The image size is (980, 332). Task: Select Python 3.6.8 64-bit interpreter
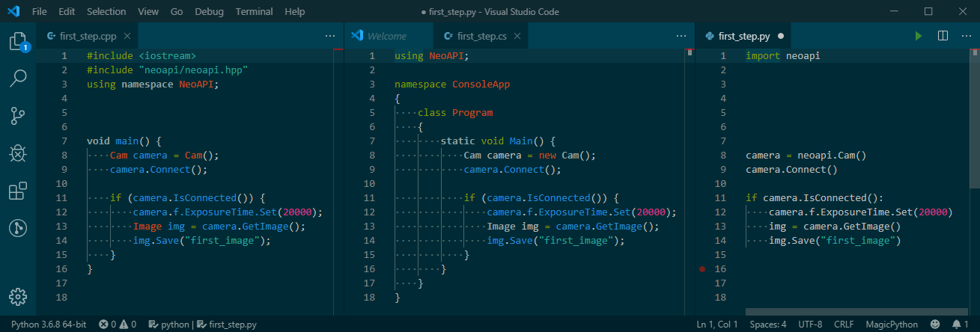coord(49,325)
